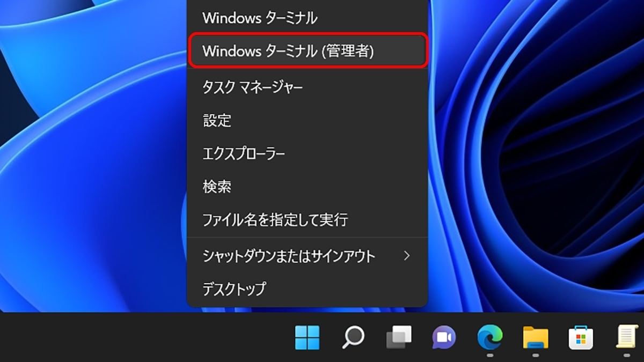Screen dimensions: 644x362
Task: Select 検索 from the menu
Action: tap(307, 186)
